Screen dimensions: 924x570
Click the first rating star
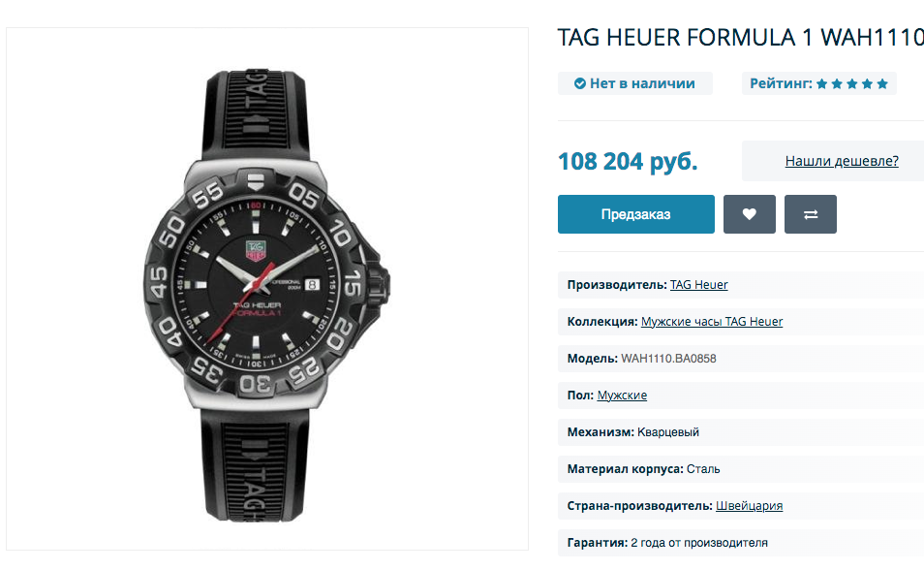(x=822, y=83)
